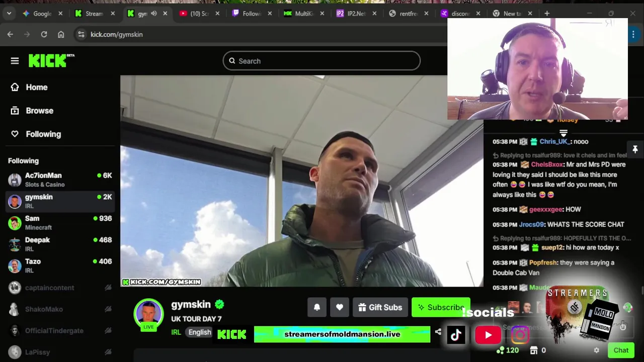Open Tazo IRL channel in sidebar
Screen dimensions: 644x362
(60, 265)
